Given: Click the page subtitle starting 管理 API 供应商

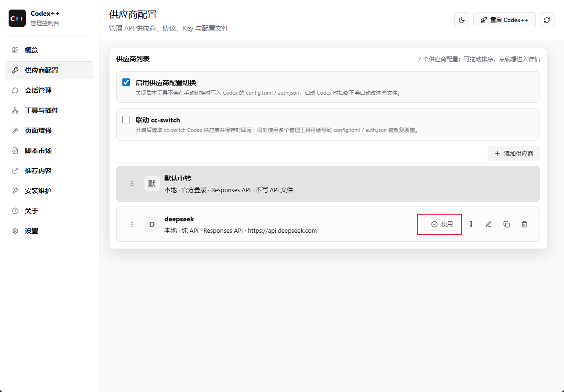Looking at the screenshot, I should point(169,28).
